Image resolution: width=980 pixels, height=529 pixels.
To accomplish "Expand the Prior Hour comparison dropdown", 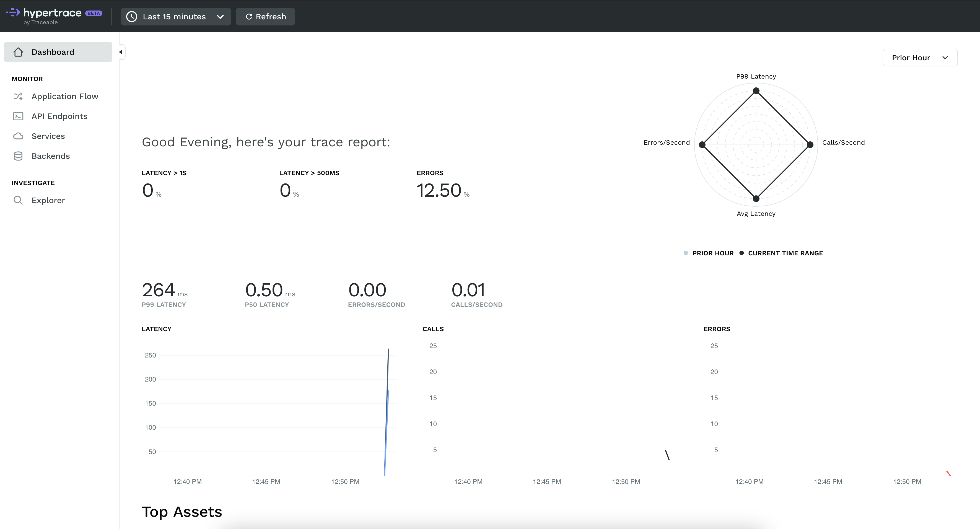I will (920, 58).
